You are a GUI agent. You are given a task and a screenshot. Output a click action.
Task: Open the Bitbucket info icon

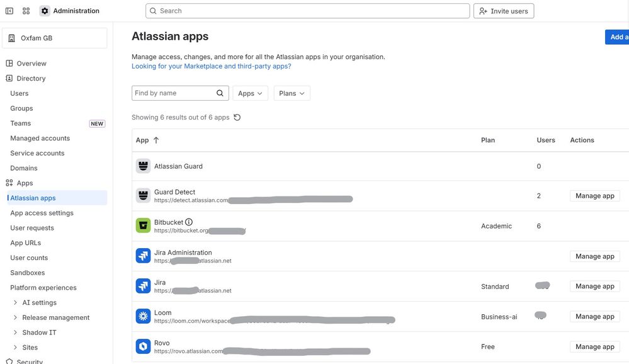click(x=188, y=222)
